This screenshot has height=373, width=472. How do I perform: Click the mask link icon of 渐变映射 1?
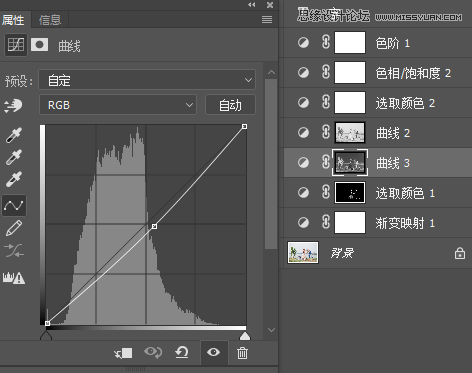(x=326, y=222)
